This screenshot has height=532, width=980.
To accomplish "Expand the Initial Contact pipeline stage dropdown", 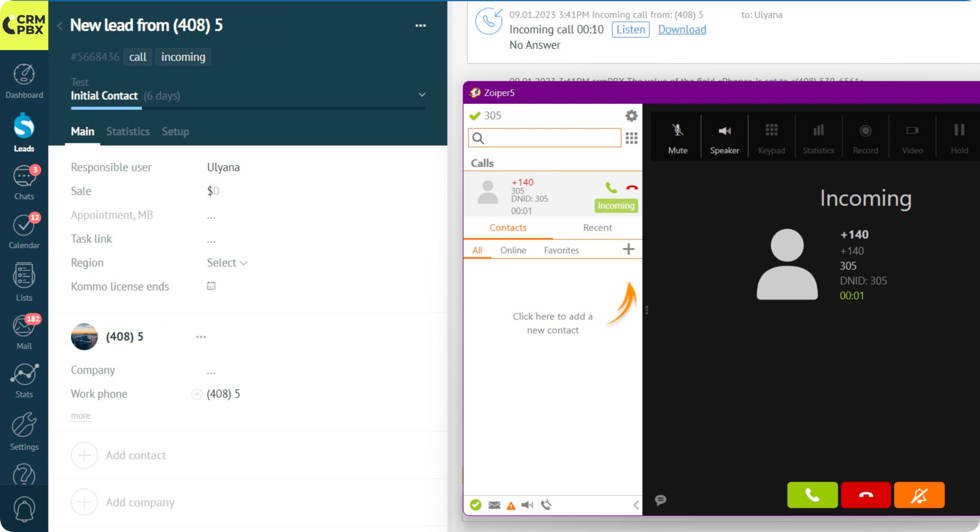I will (422, 94).
